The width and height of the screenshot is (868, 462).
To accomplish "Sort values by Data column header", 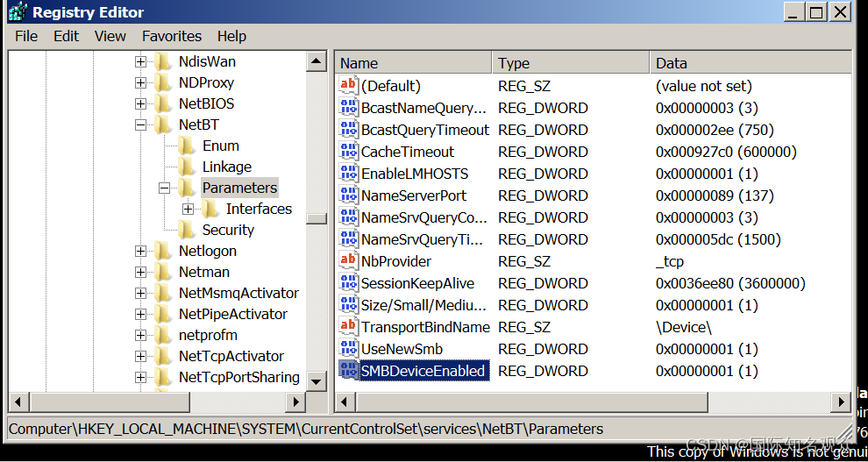I will point(751,63).
